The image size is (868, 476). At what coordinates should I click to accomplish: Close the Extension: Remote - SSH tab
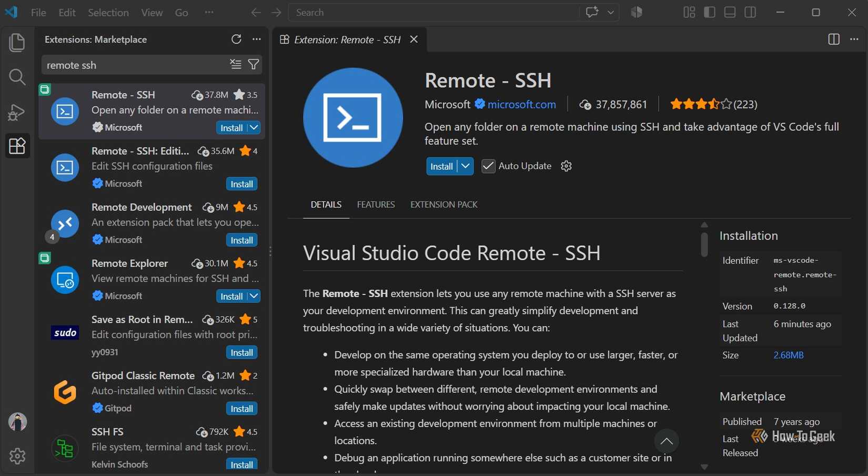(414, 39)
